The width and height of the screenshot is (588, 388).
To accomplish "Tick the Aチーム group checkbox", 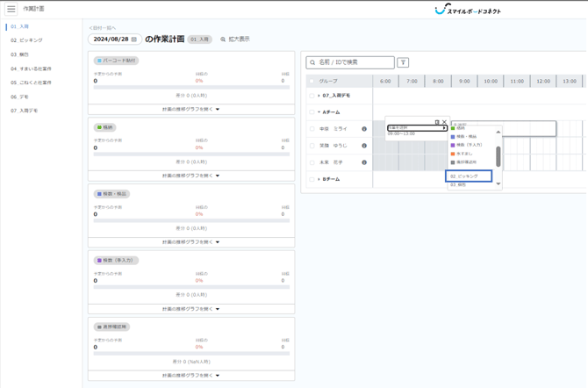I will (312, 112).
